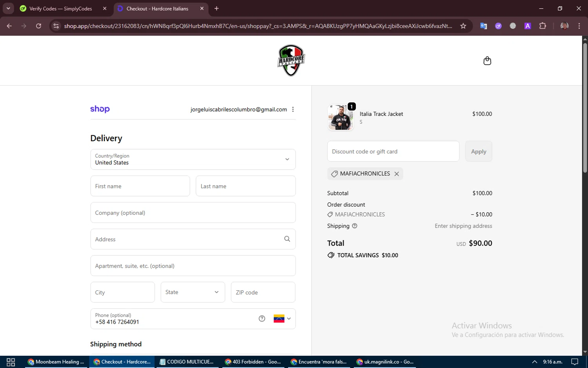This screenshot has height=368, width=588.
Task: Open uk.magnilink.co taskbar window
Action: [385, 362]
